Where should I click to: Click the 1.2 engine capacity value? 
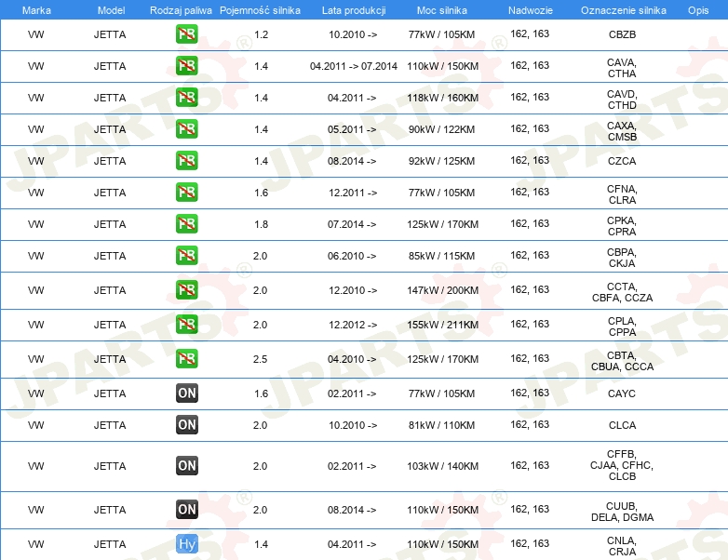pyautogui.click(x=261, y=34)
